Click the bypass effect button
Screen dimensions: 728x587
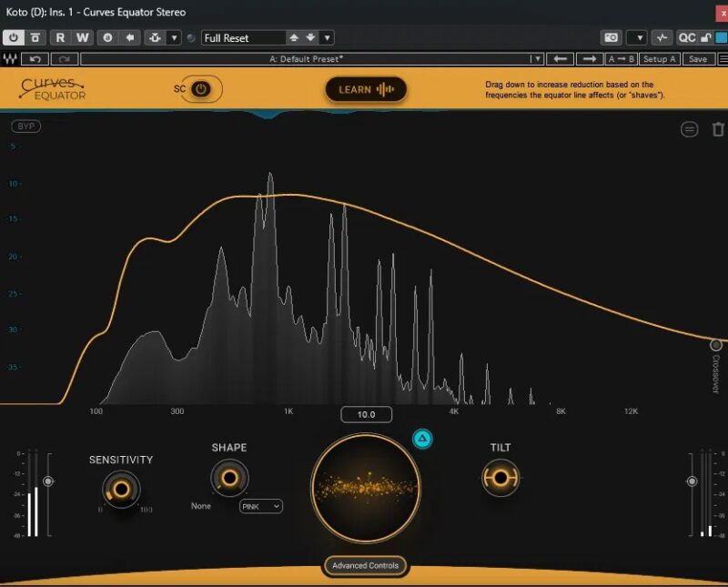click(x=35, y=37)
